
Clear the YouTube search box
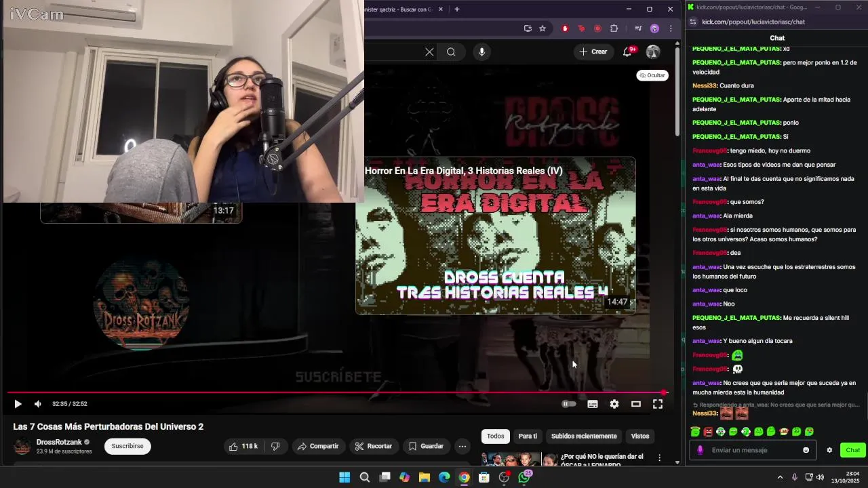click(429, 52)
